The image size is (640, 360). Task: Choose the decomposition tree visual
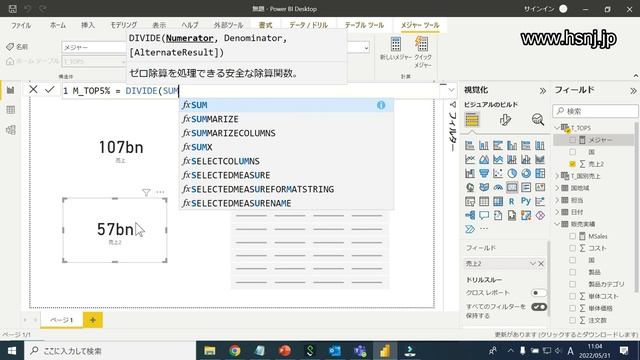click(470, 215)
